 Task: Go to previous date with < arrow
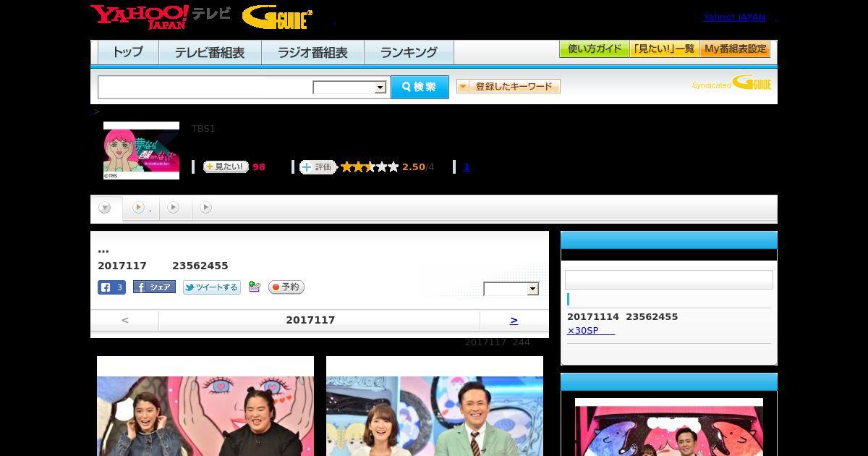tap(125, 320)
